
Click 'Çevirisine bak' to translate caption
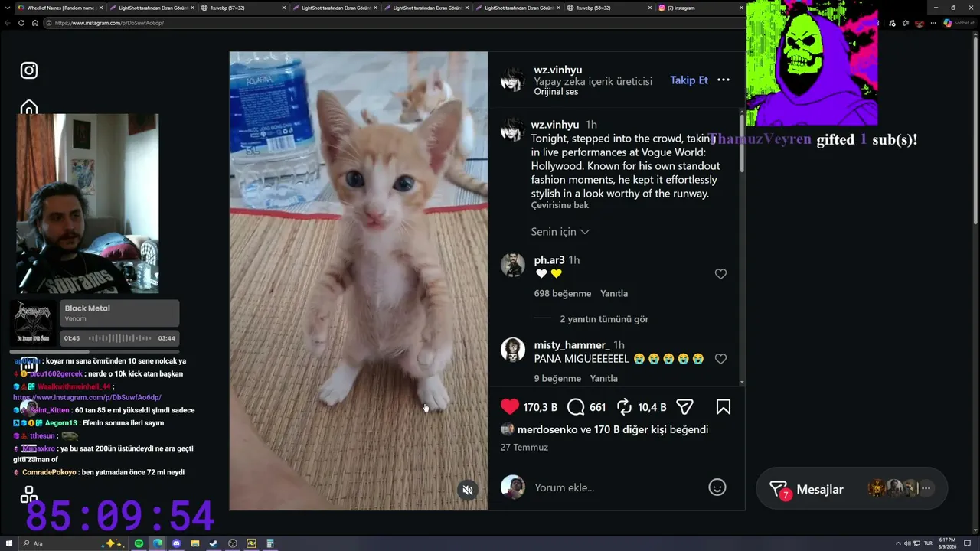coord(560,205)
